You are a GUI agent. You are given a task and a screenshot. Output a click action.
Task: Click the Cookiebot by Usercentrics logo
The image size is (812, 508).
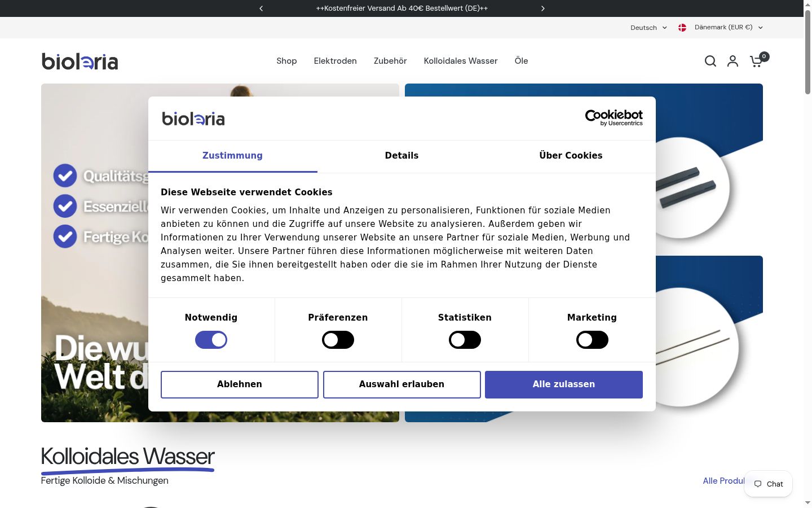click(x=614, y=118)
